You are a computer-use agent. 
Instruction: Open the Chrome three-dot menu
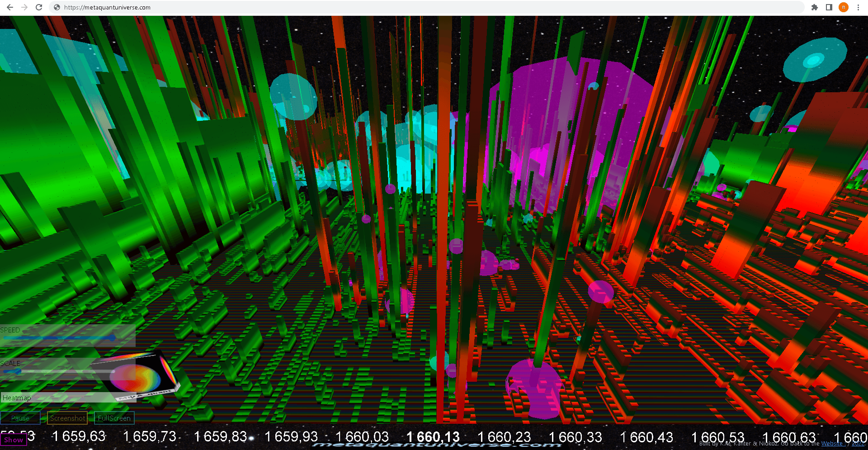click(x=858, y=7)
